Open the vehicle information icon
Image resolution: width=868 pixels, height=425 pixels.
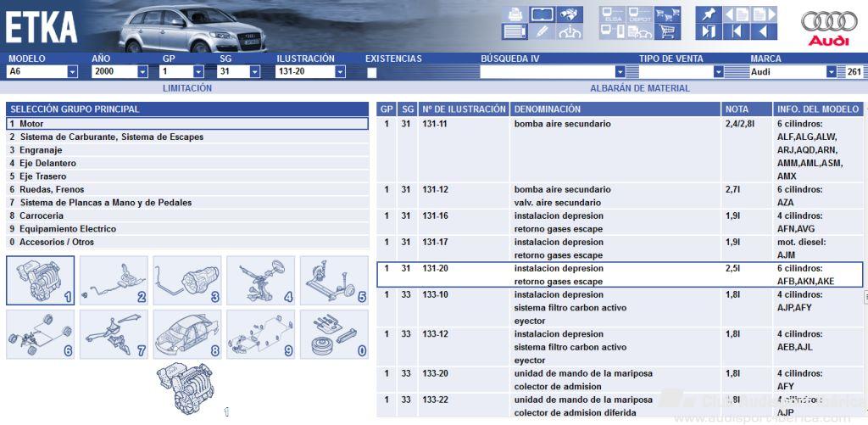point(570,31)
